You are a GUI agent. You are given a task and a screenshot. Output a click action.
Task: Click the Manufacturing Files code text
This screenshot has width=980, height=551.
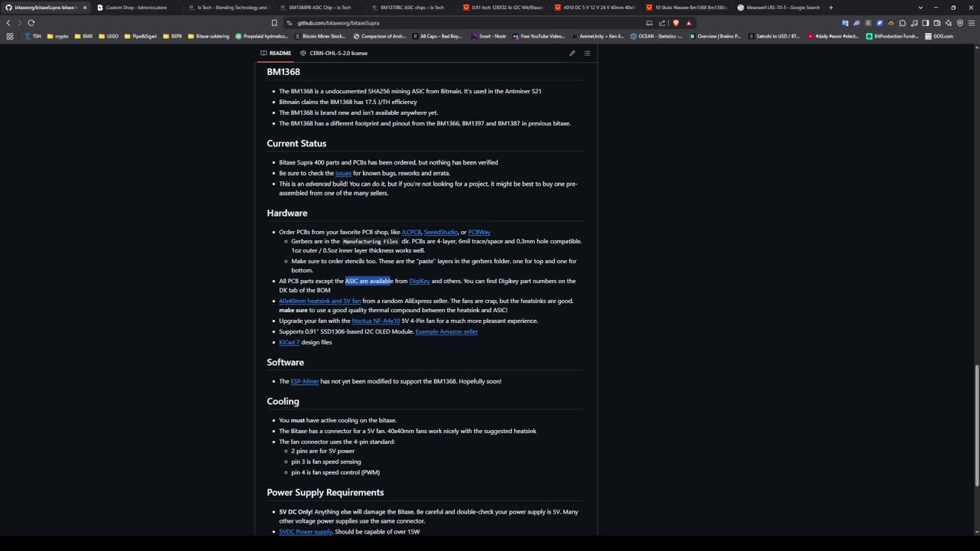(x=371, y=242)
